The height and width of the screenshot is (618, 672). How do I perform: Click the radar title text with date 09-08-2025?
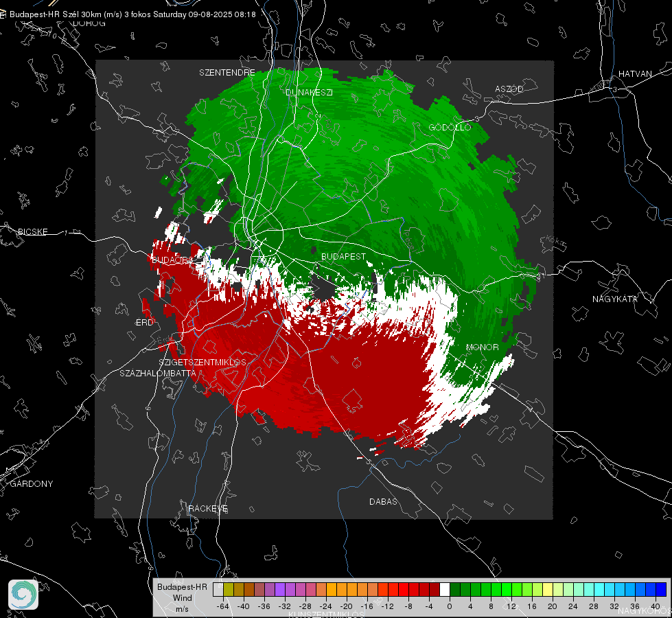132,14
